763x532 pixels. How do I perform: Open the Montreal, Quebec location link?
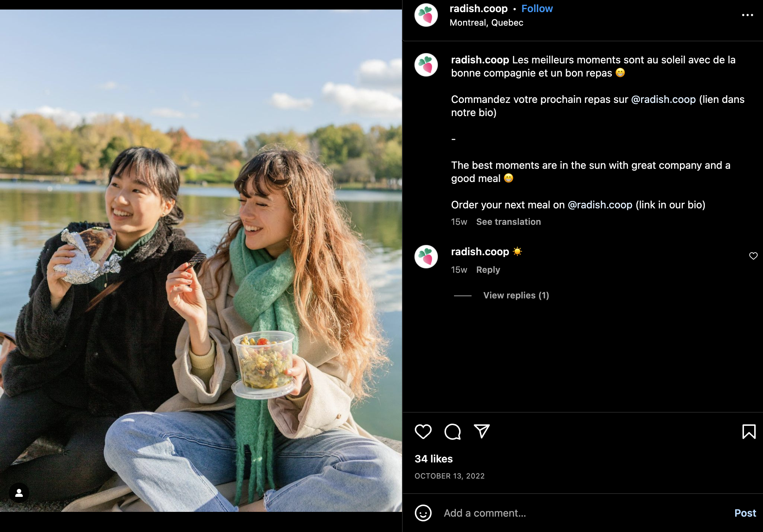point(486,23)
